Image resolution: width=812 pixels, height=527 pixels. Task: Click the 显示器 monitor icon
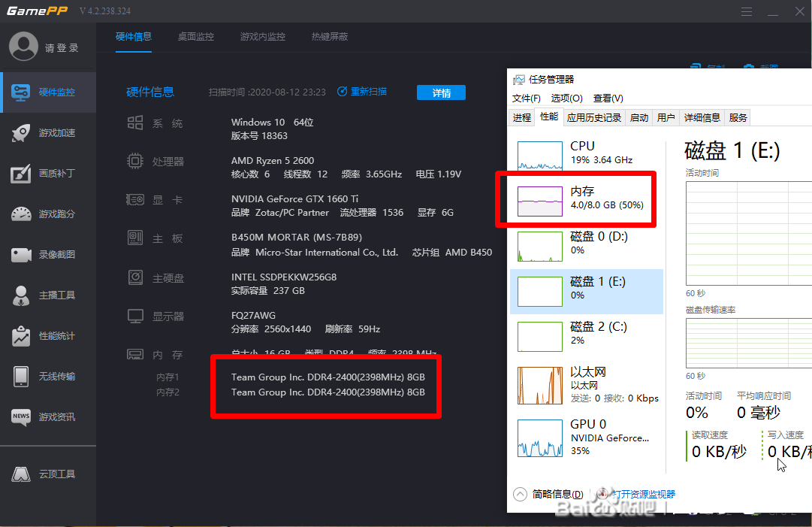tap(135, 316)
